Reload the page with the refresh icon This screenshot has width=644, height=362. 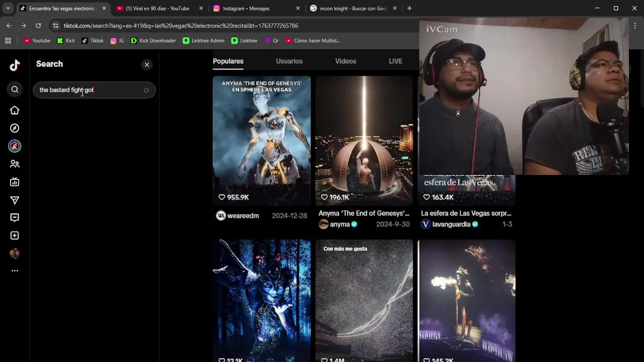tap(38, 26)
